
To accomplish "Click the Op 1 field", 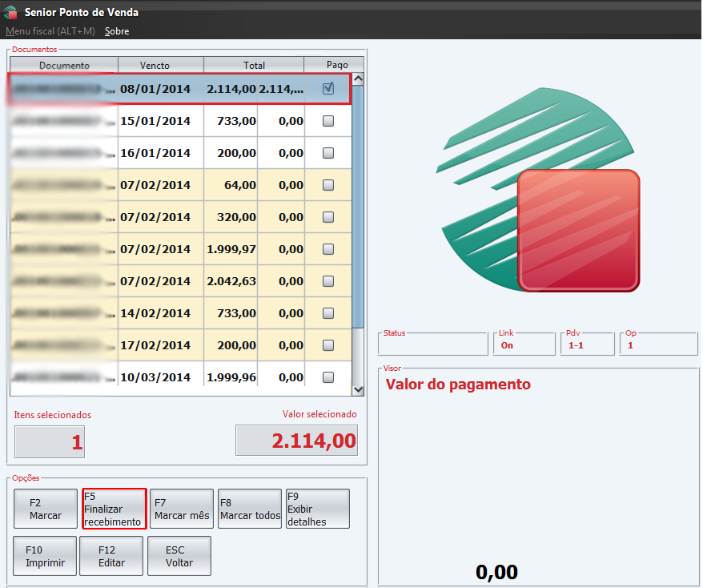I will 658,345.
